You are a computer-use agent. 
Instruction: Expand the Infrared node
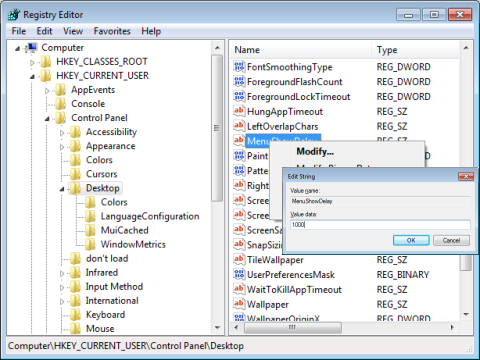tap(62, 273)
